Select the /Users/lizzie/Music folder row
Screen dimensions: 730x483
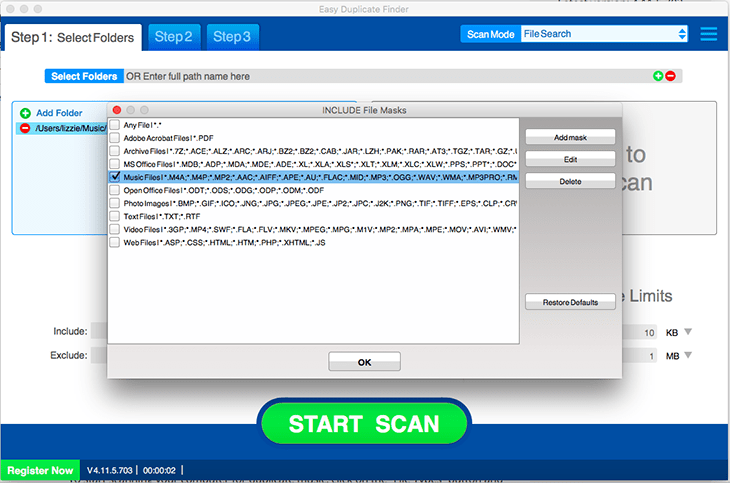click(62, 128)
